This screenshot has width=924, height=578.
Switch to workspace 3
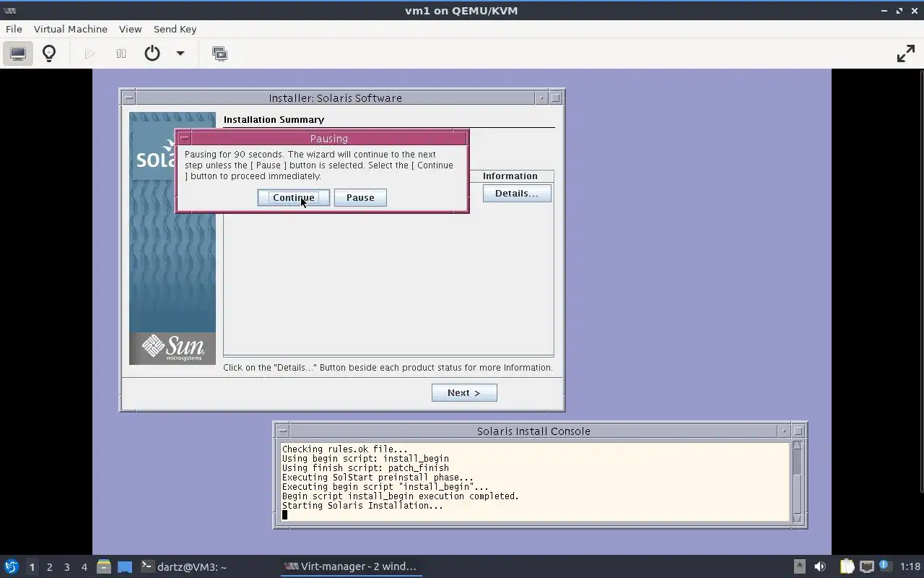(66, 567)
